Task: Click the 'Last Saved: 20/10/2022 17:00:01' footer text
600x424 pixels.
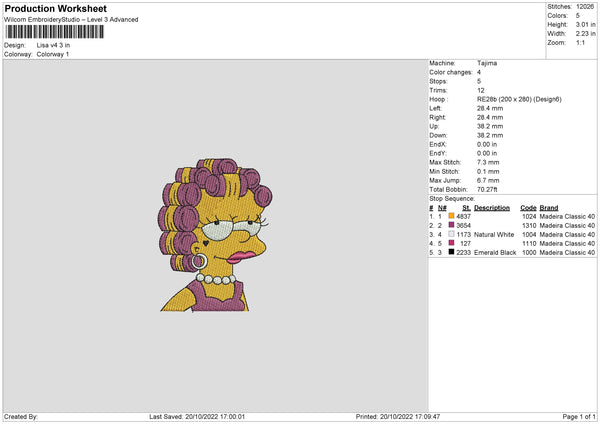Action: [197, 416]
